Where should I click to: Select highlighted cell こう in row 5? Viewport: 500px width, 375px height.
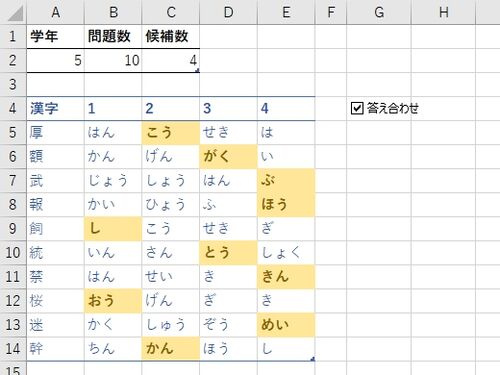click(171, 132)
